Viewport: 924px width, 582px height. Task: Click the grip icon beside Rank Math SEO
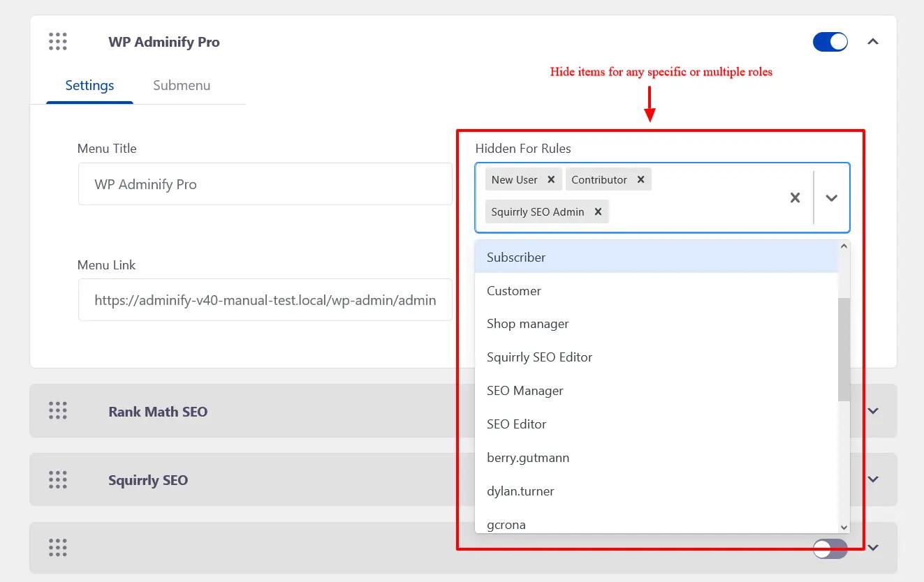[58, 410]
